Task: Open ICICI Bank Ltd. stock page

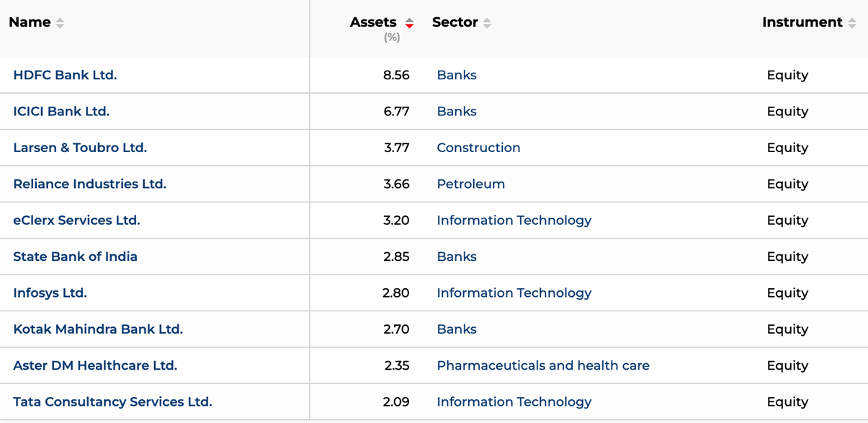Action: click(61, 112)
